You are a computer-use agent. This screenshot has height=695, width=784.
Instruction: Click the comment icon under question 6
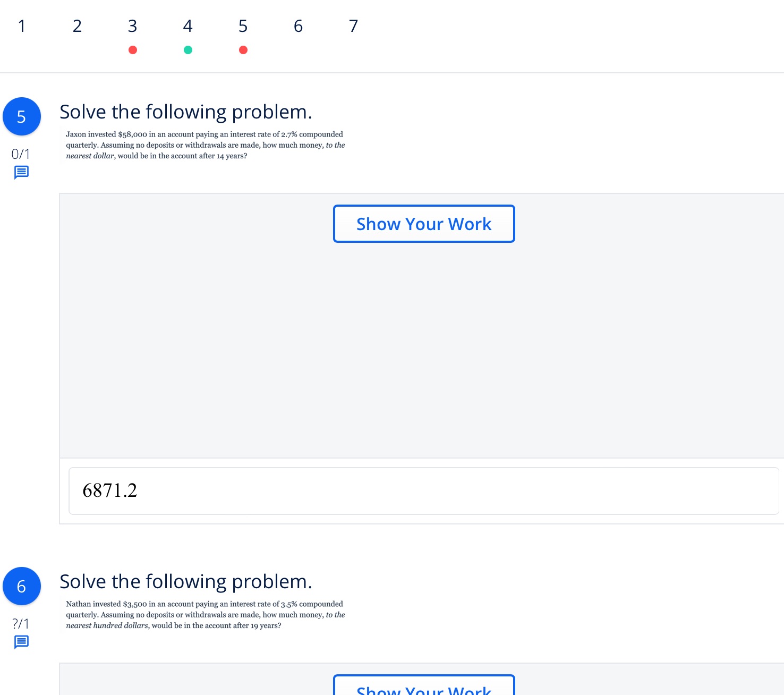[21, 642]
